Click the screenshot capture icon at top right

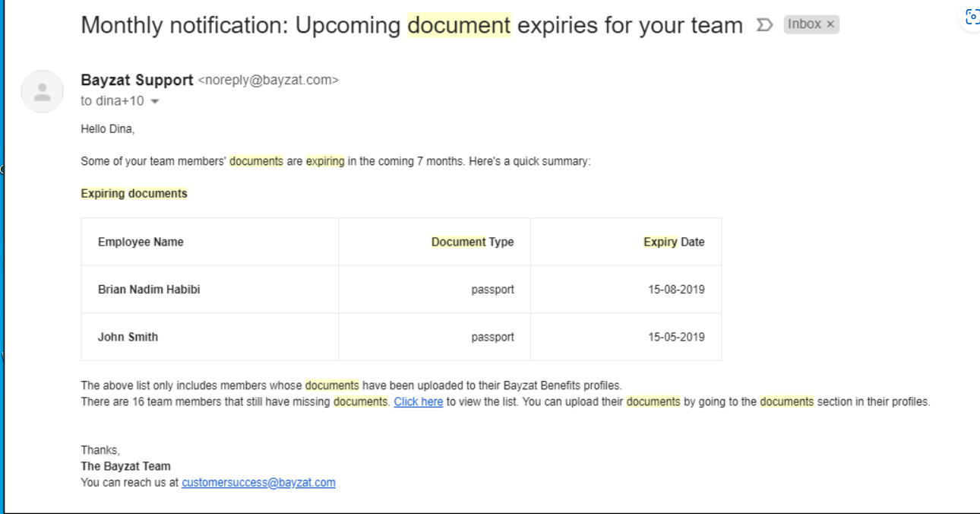[x=971, y=17]
